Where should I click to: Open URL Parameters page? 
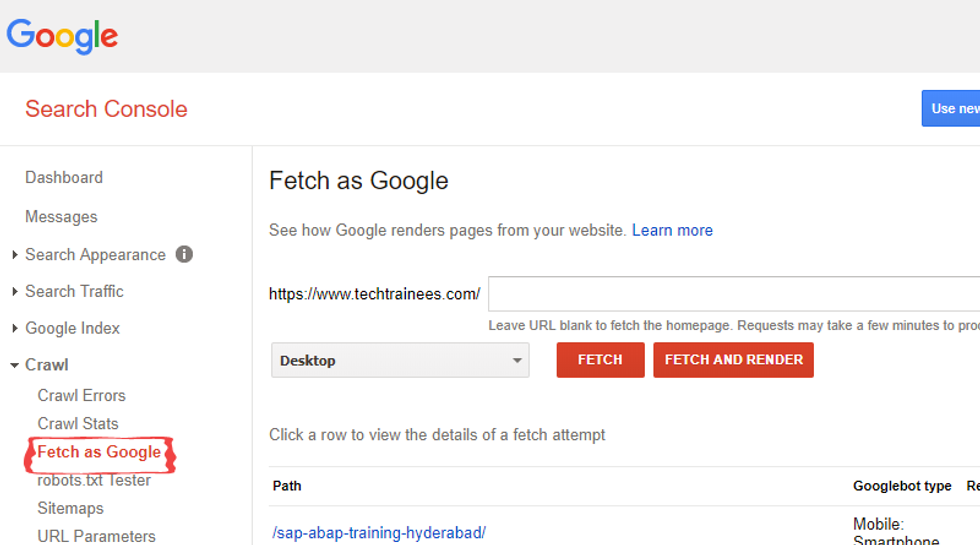point(96,536)
